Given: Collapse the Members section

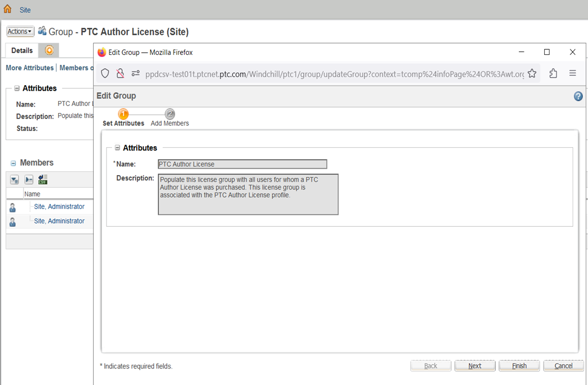Looking at the screenshot, I should (x=12, y=163).
